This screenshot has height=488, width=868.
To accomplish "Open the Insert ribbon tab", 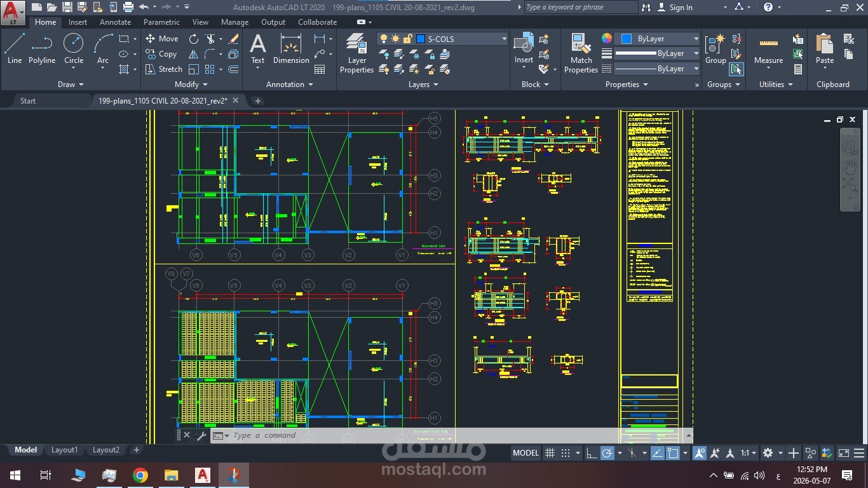I will tap(78, 22).
